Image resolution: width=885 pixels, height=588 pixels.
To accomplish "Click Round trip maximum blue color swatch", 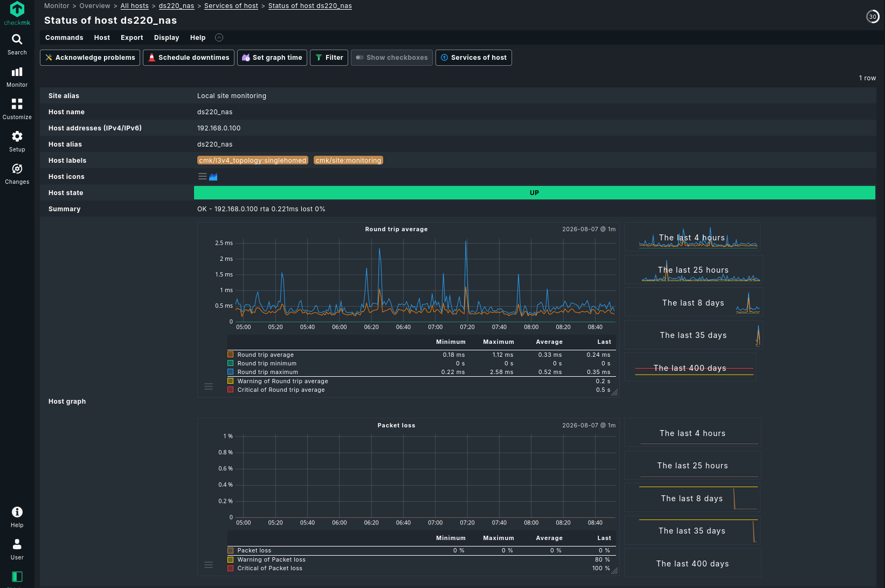I will click(231, 372).
